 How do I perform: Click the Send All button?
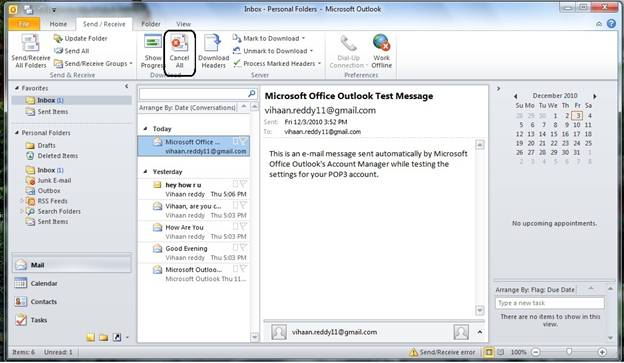[x=71, y=51]
